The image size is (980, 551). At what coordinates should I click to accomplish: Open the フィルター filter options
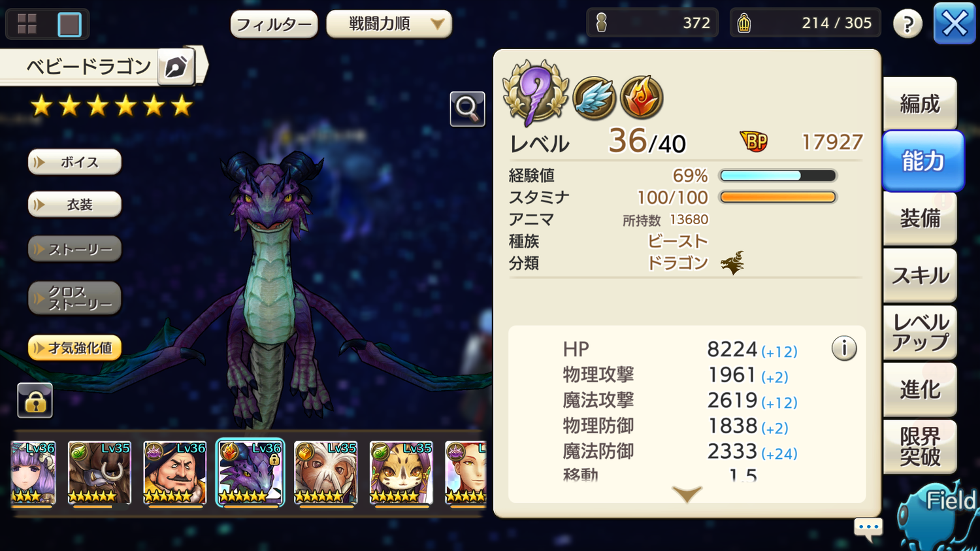point(274,25)
